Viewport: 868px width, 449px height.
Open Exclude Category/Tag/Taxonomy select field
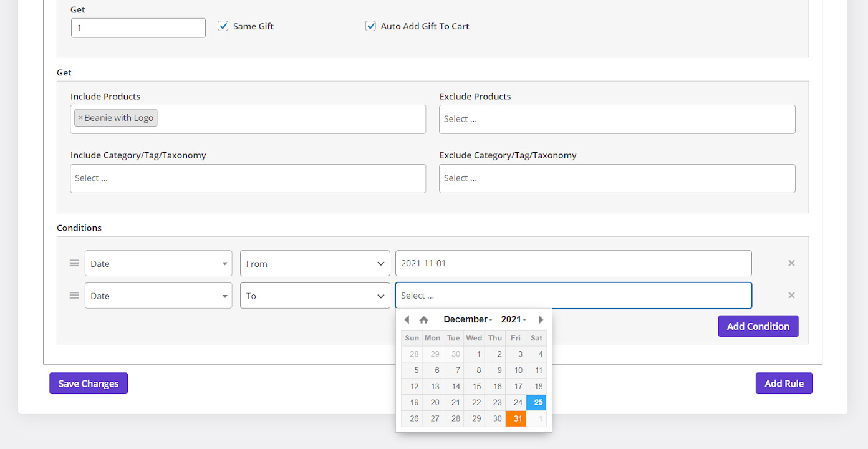pos(617,178)
